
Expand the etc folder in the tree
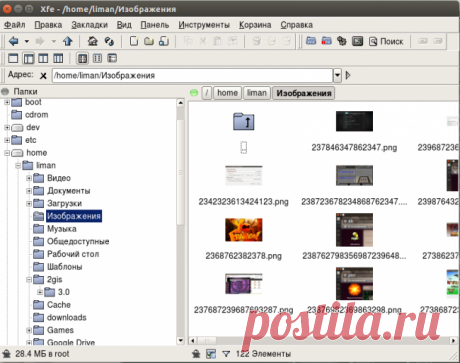pos(7,140)
